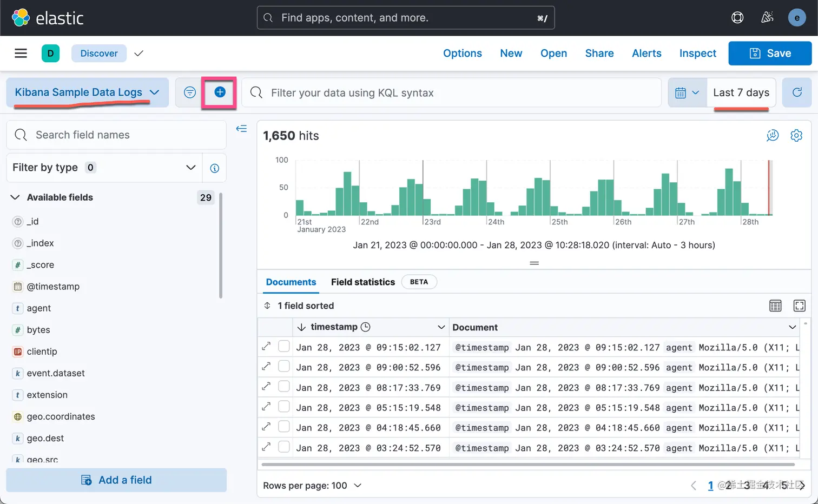Expand document from 05:15:19.548 row
Viewport: 818px width, 504px height.
pyautogui.click(x=266, y=406)
